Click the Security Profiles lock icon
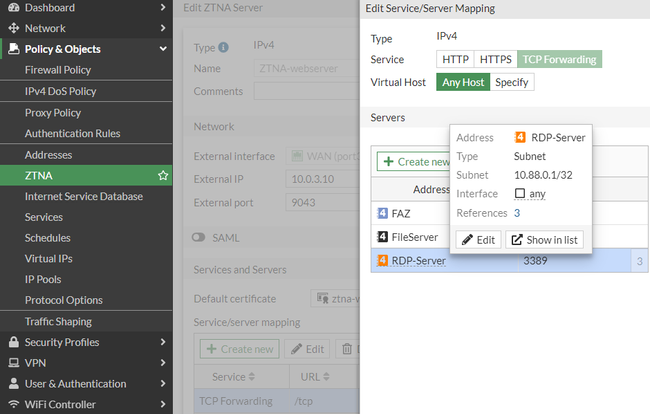Image resolution: width=650 pixels, height=414 pixels. 13,342
